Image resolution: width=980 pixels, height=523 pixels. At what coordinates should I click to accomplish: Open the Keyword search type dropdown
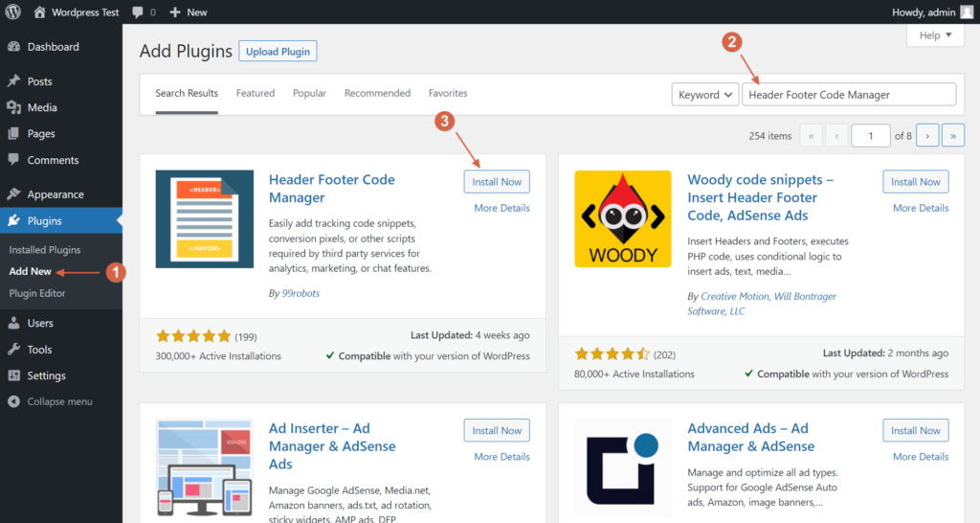(x=705, y=95)
